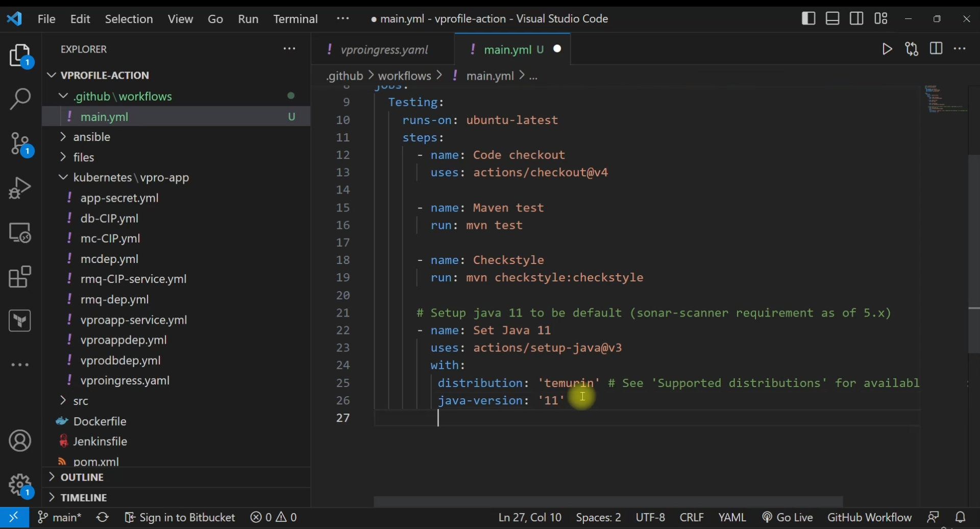Image resolution: width=980 pixels, height=529 pixels.
Task: Open the Edit menu
Action: click(80, 19)
